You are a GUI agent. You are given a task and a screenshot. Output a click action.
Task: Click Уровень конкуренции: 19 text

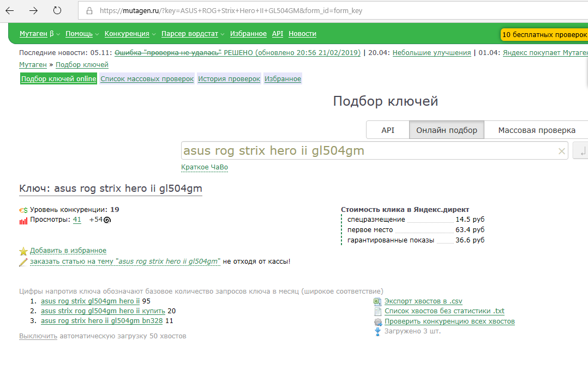coord(75,210)
